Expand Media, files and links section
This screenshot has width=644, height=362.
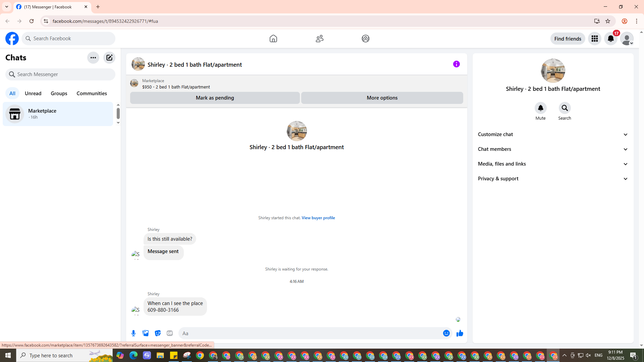pyautogui.click(x=553, y=164)
